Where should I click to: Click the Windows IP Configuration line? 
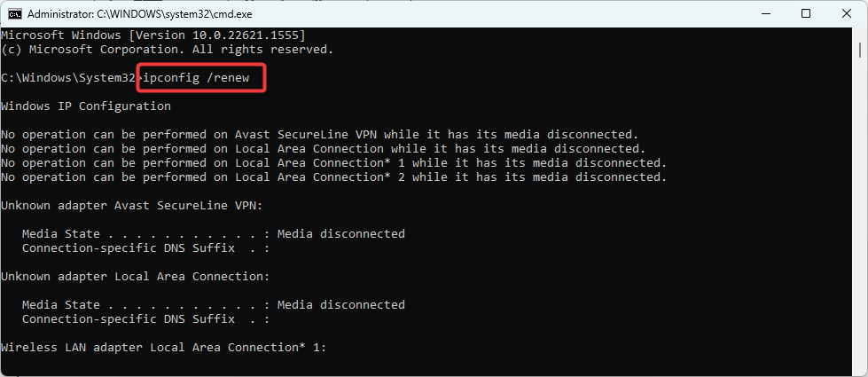click(x=86, y=106)
